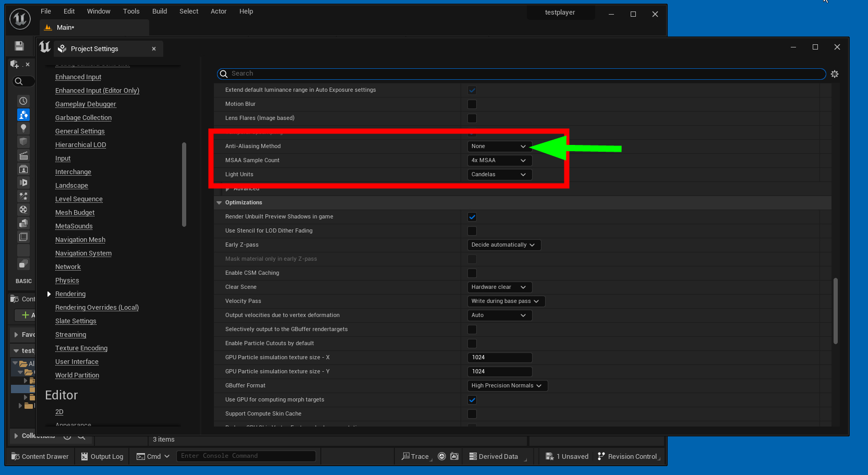Click the settings gear next to search bar
Image resolution: width=868 pixels, height=475 pixels.
[x=835, y=74]
